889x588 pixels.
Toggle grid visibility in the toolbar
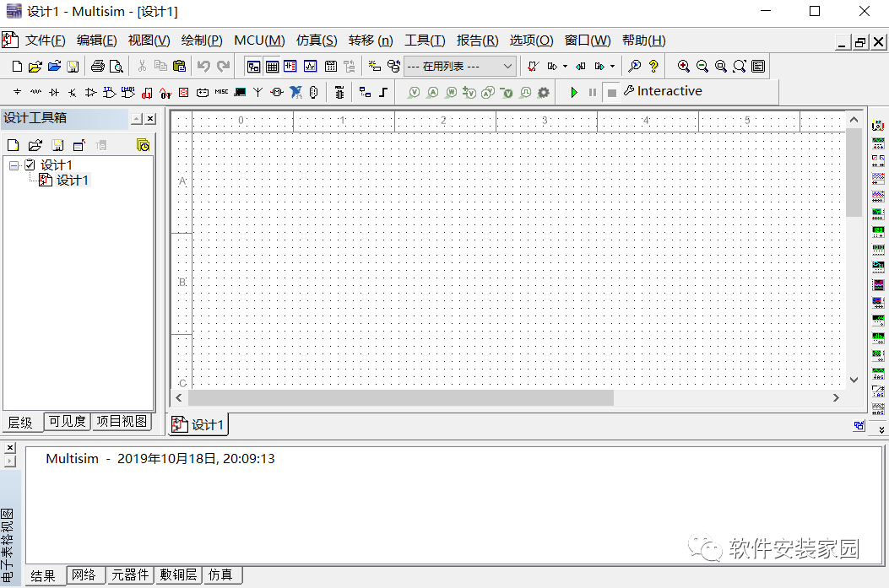[271, 66]
